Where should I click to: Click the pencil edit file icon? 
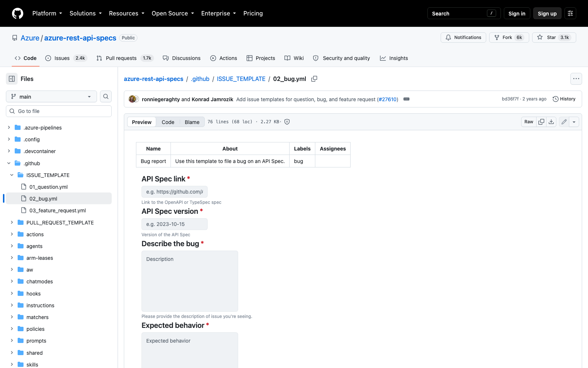pyautogui.click(x=564, y=122)
